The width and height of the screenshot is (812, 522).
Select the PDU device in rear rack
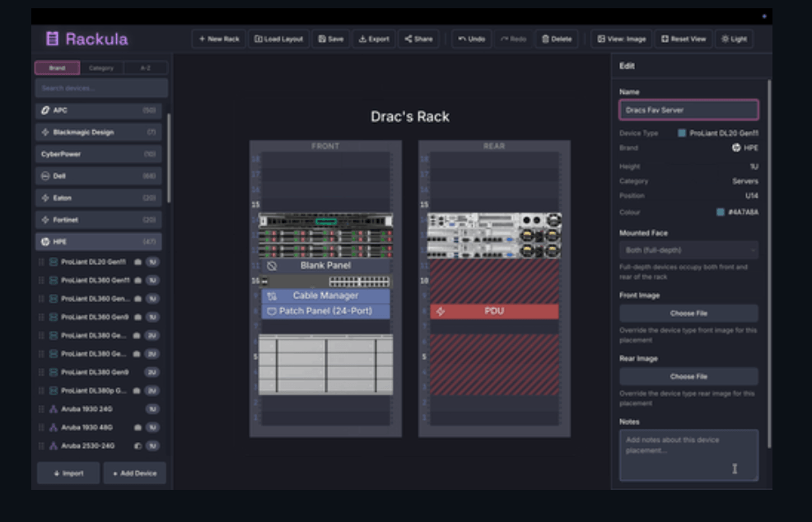point(495,311)
